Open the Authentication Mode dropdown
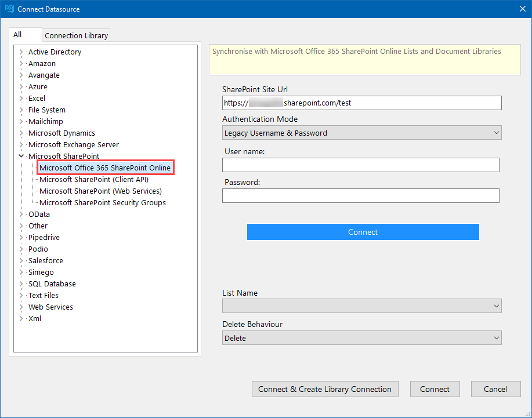The image size is (532, 418). 361,133
